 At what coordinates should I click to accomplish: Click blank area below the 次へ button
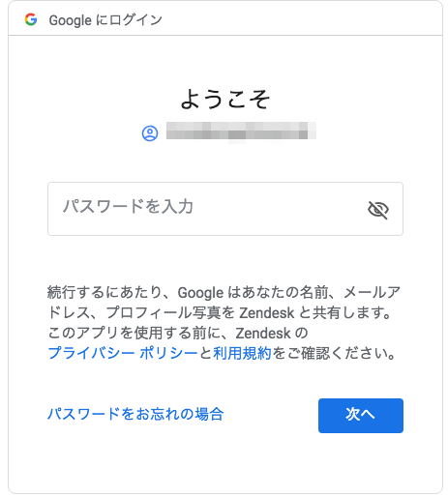tap(361, 462)
